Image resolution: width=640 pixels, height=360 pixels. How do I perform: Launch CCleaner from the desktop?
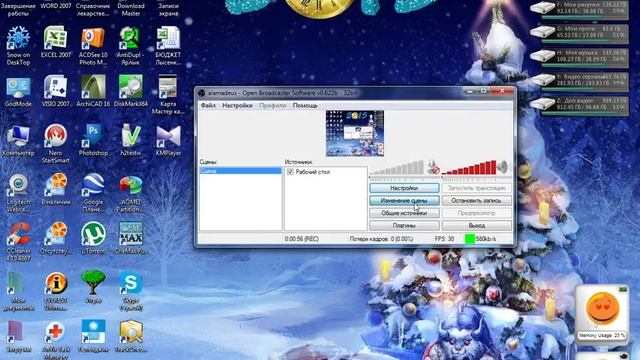(x=18, y=242)
